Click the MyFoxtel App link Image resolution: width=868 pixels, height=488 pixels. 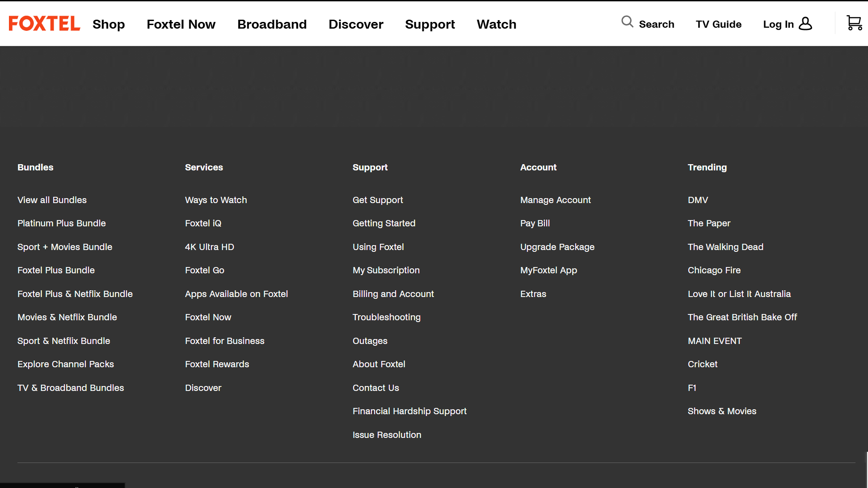coord(548,270)
